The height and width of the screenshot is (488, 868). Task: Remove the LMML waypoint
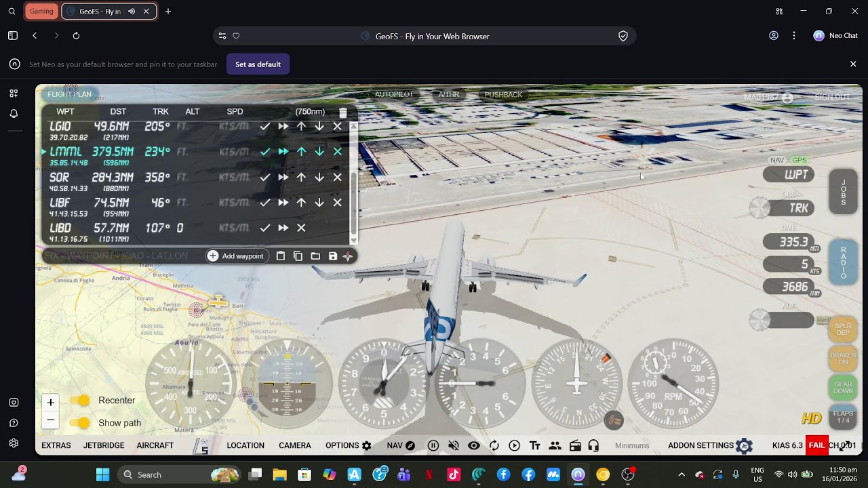click(338, 152)
